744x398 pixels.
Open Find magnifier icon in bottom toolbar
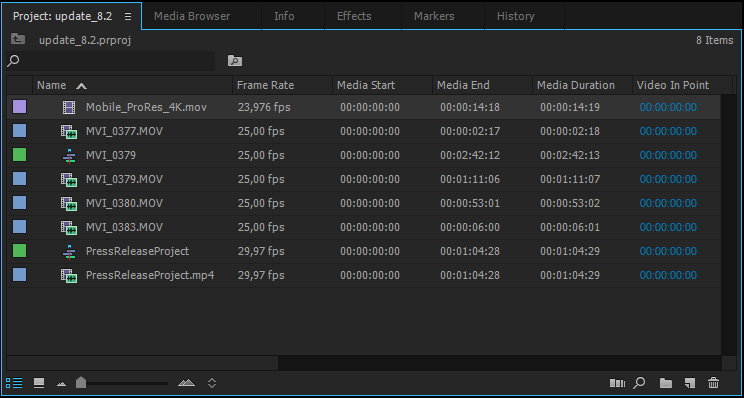pos(640,383)
